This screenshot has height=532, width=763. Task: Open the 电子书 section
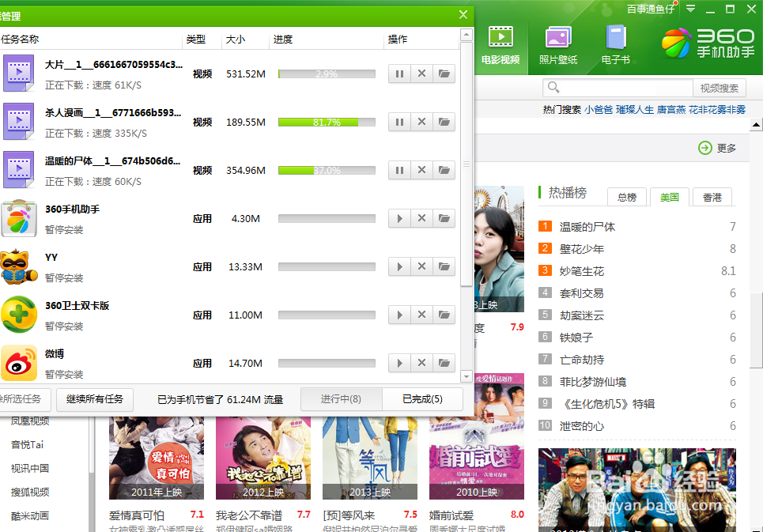tap(616, 46)
